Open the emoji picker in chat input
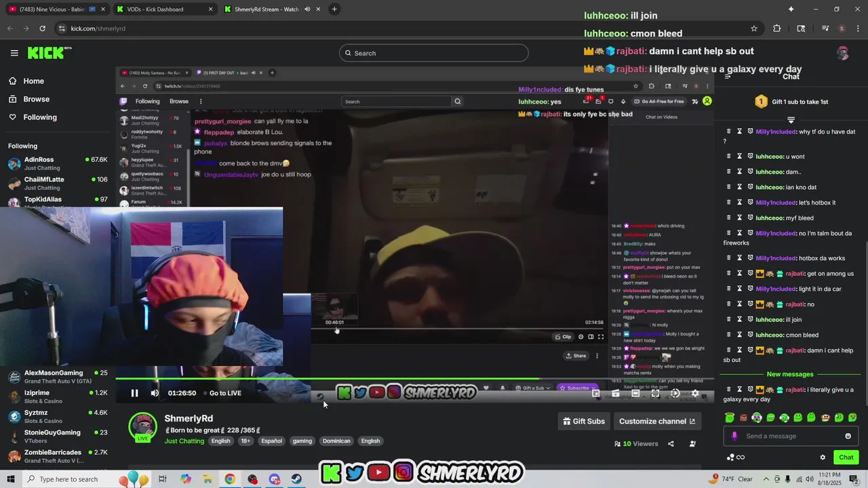 point(848,436)
